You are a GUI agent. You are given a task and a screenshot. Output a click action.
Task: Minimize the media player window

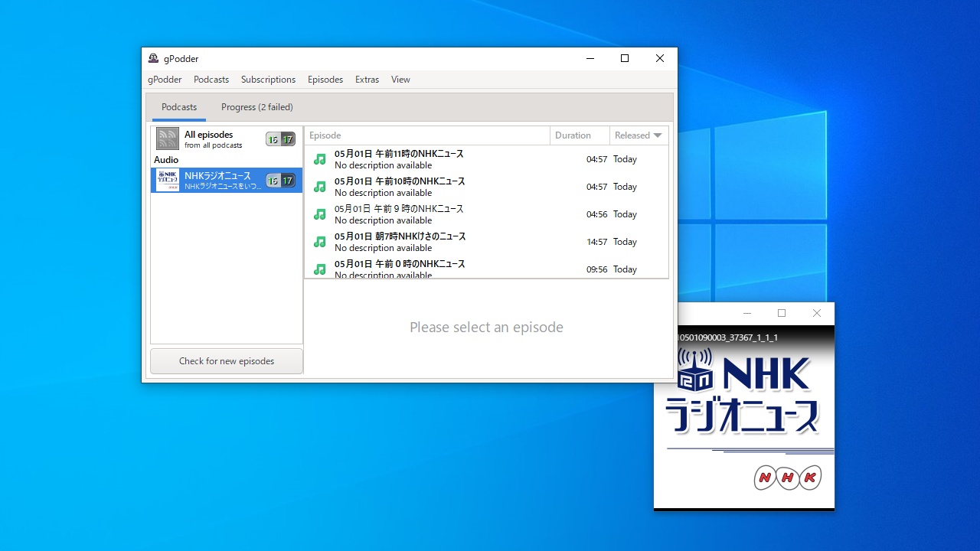coord(747,313)
